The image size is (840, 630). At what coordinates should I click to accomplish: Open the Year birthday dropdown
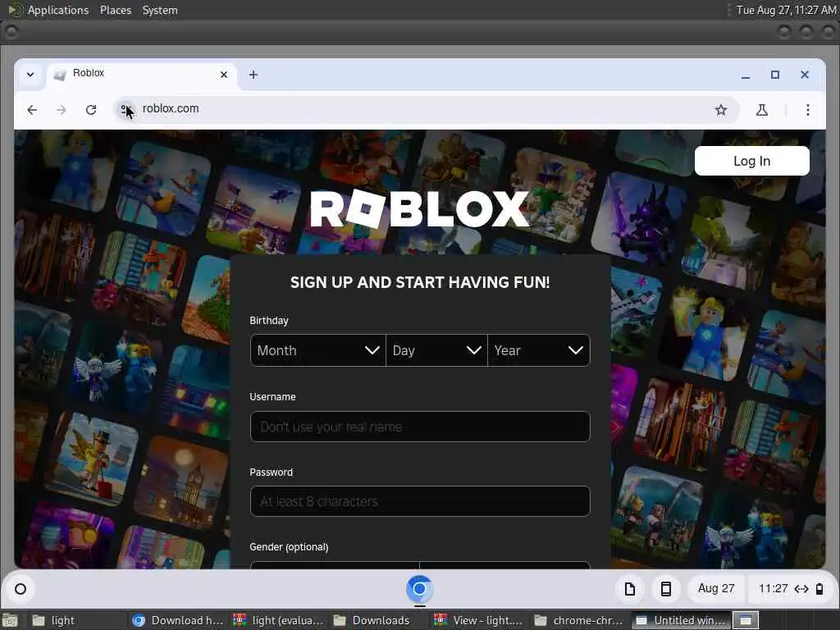pos(539,350)
